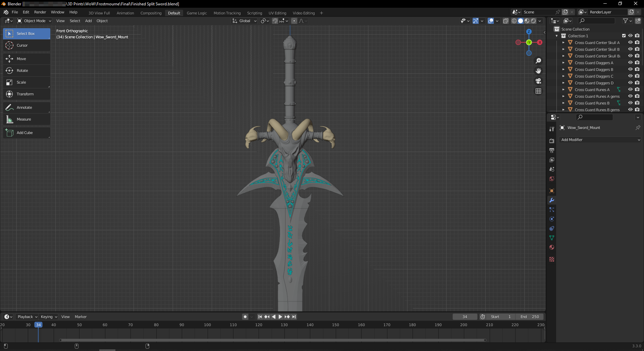This screenshot has height=351, width=644.
Task: Open the Playback dropdown
Action: click(27, 317)
